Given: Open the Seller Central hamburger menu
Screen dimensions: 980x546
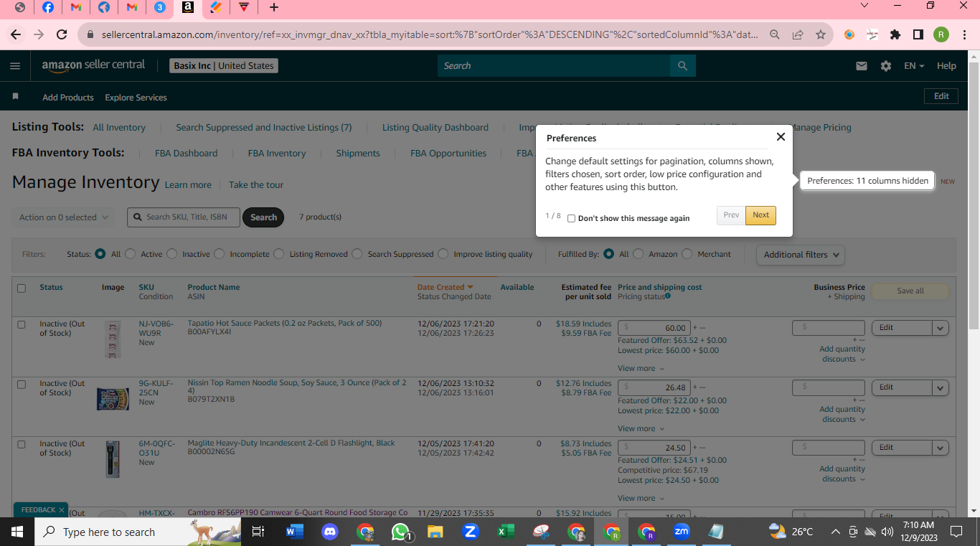Looking at the screenshot, I should pyautogui.click(x=15, y=65).
